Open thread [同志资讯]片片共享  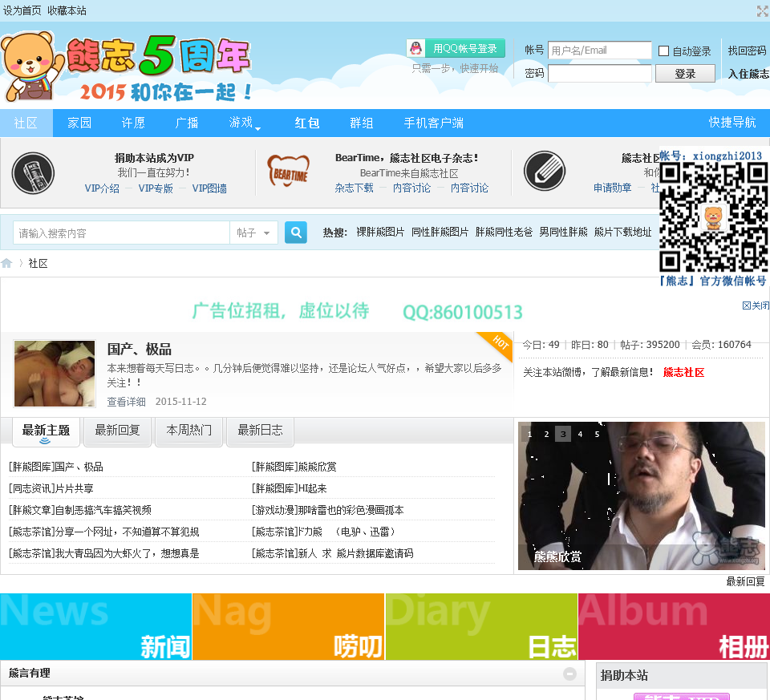click(x=51, y=488)
